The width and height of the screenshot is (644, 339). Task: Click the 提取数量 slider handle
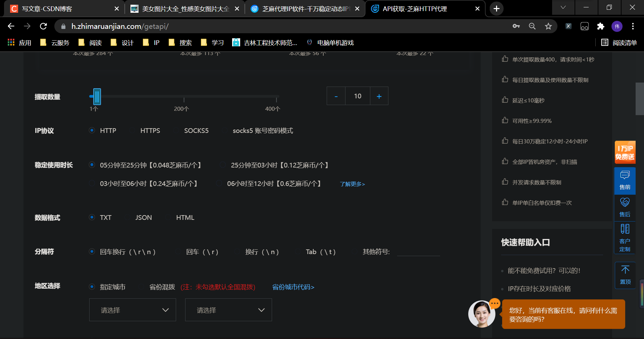97,97
